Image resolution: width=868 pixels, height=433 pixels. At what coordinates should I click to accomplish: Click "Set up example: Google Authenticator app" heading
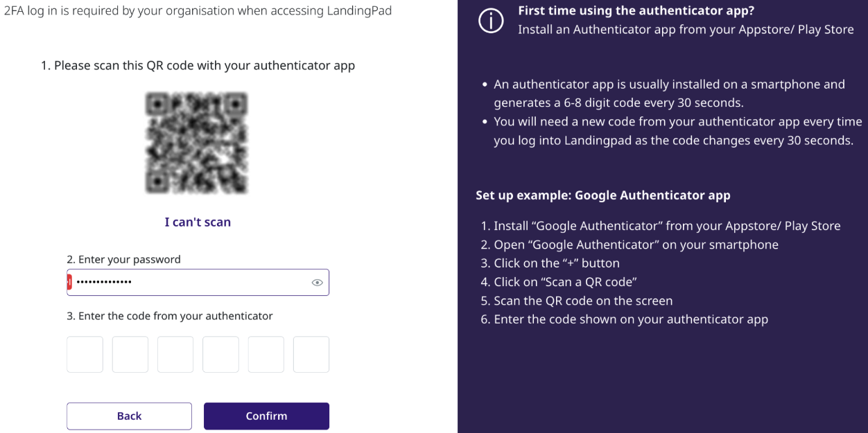[603, 195]
